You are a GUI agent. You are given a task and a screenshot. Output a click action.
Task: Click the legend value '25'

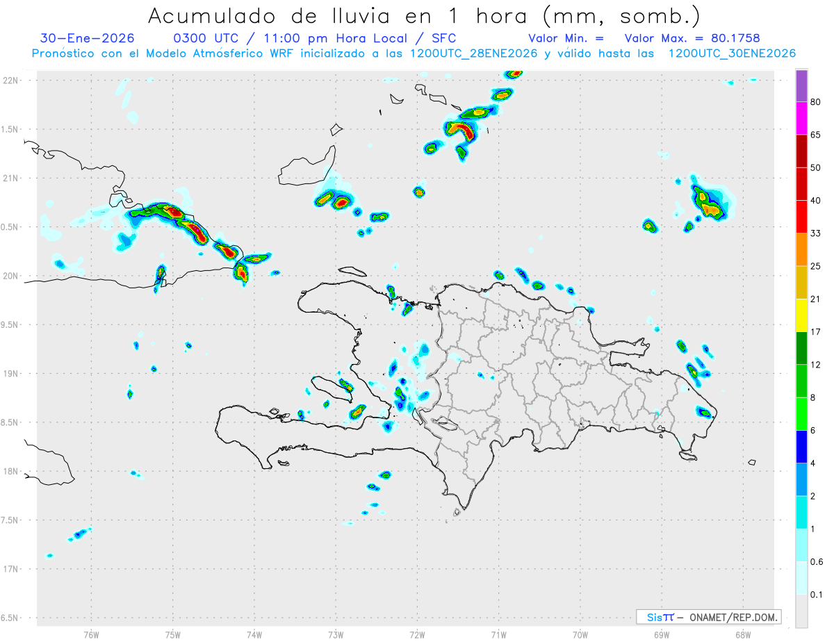816,266
